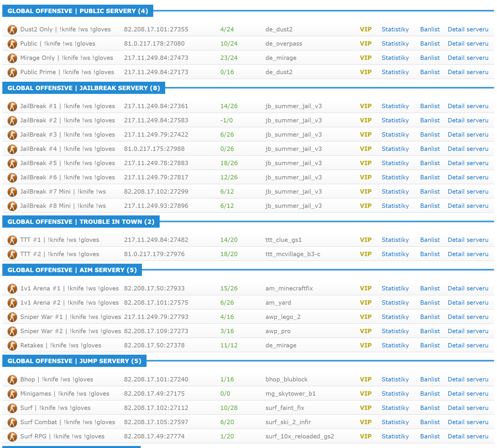Open VIP link for JailBreak #2

[x=366, y=120]
